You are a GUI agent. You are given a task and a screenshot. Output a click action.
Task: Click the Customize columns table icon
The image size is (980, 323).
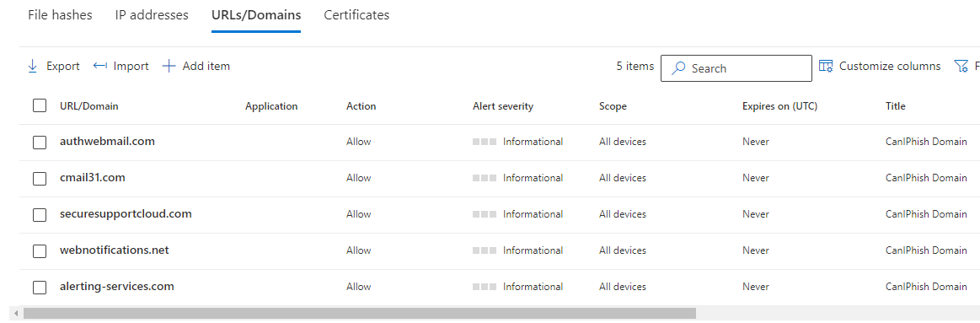(826, 66)
